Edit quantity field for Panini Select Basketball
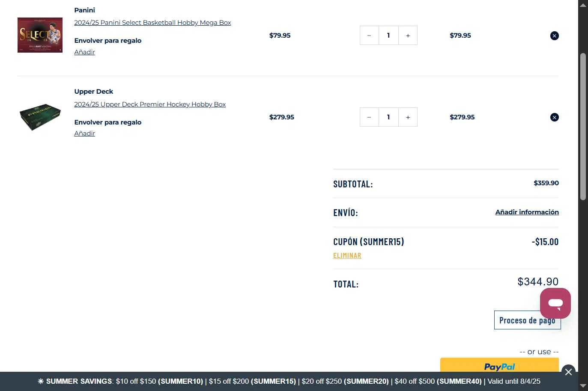This screenshot has height=391, width=588. coord(388,36)
